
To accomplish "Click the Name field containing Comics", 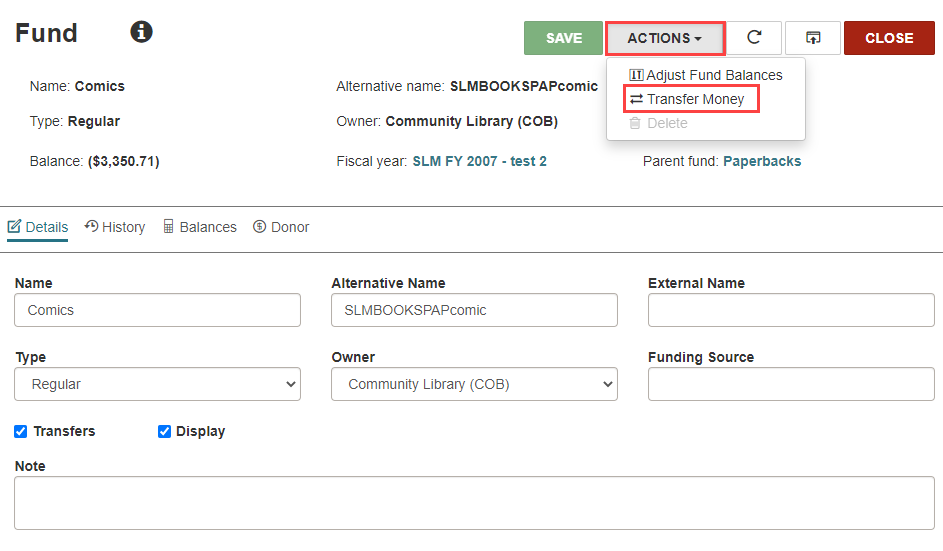I will [x=158, y=310].
